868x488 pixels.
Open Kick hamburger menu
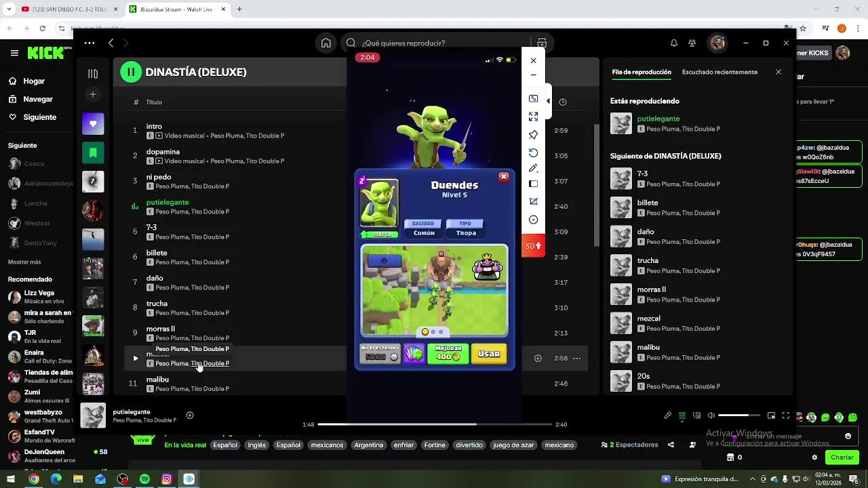(x=14, y=53)
